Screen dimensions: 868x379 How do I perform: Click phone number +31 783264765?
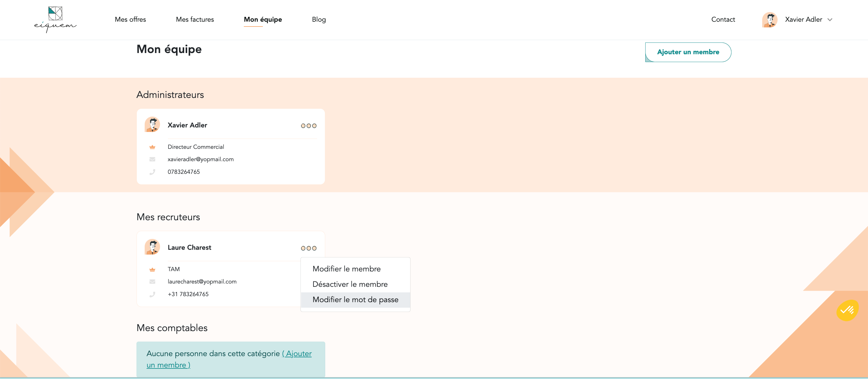[x=188, y=294]
